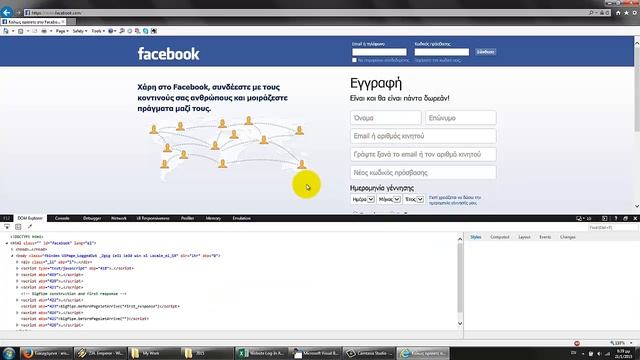
Task: Open the Memory tab
Action: click(213, 218)
